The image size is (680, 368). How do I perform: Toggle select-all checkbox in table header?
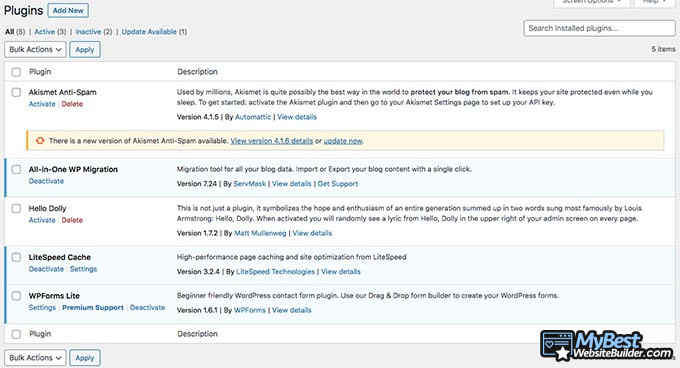[16, 72]
